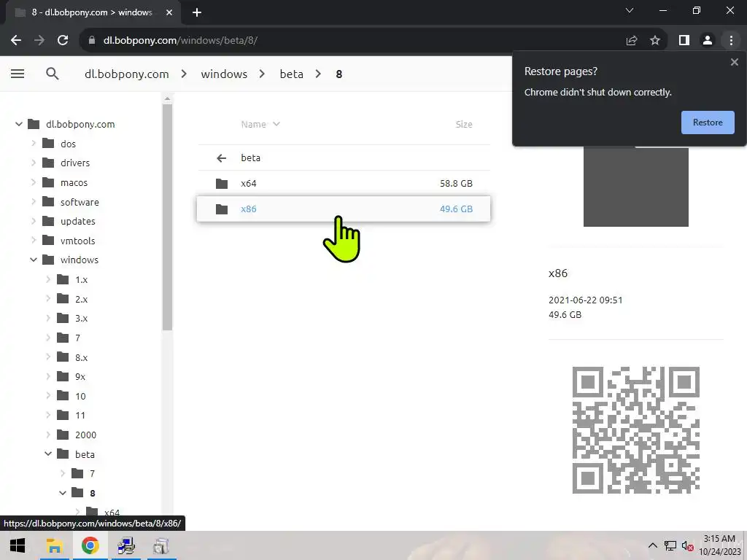747x560 pixels.
Task: Reload the page with the refresh icon
Action: tap(63, 41)
